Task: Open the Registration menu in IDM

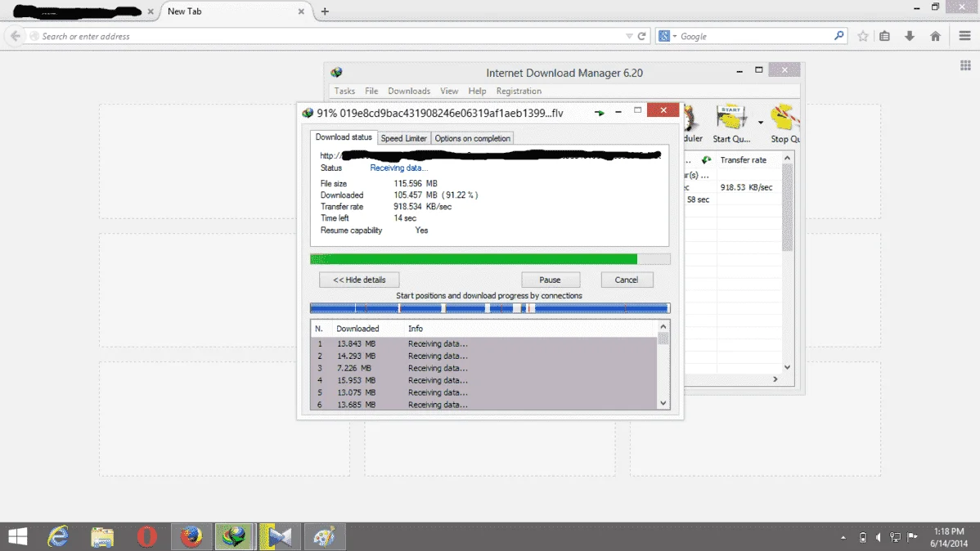Action: (x=519, y=92)
